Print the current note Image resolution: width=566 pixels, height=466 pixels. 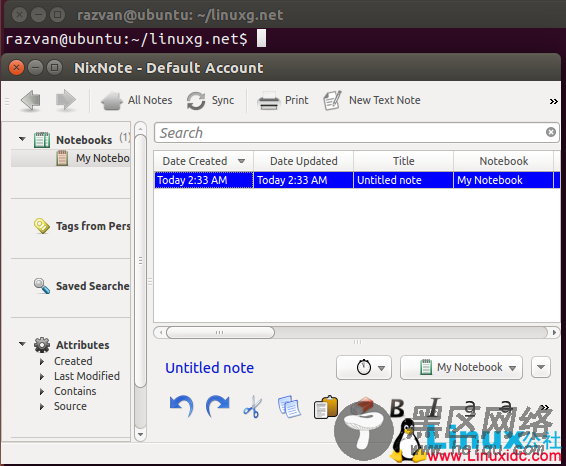283,100
